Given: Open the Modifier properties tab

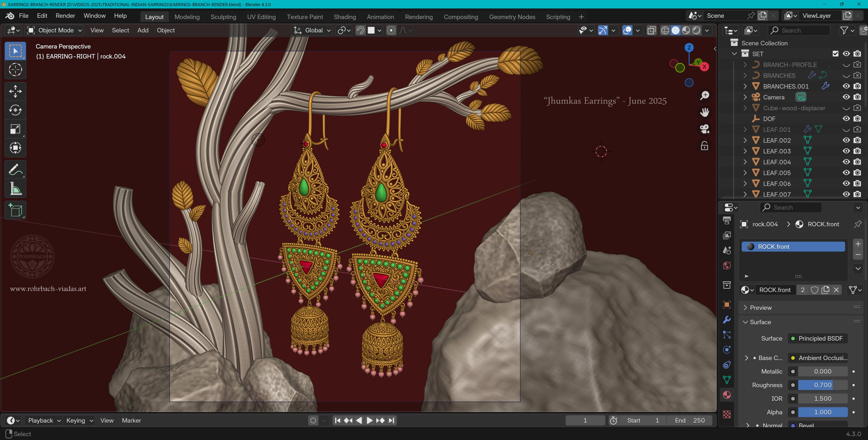Looking at the screenshot, I should (x=726, y=319).
